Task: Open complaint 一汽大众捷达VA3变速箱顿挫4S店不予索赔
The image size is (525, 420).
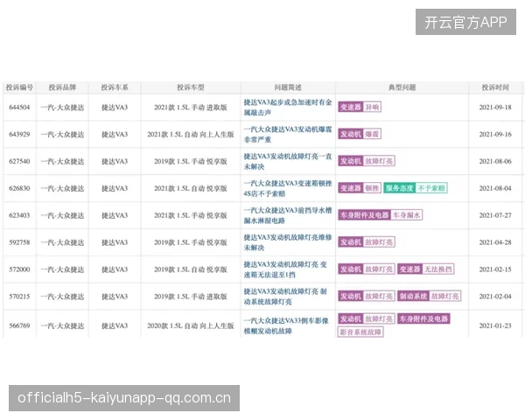Action: tap(288, 189)
